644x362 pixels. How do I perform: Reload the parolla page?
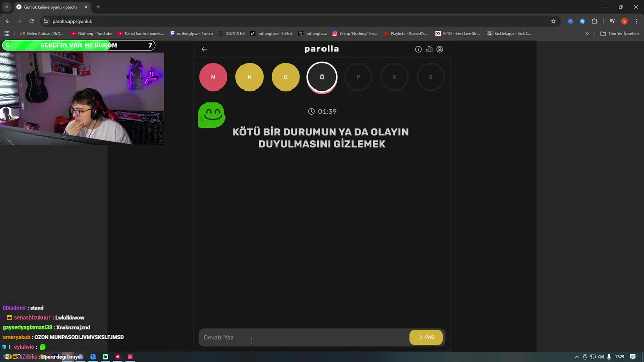pos(32,21)
